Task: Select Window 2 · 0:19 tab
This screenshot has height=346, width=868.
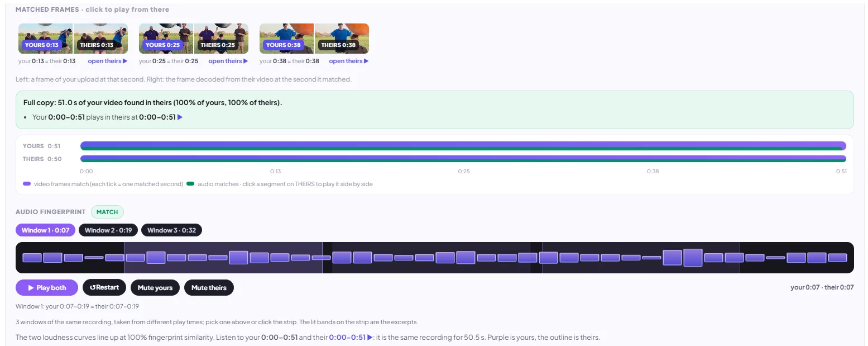Action: (108, 230)
